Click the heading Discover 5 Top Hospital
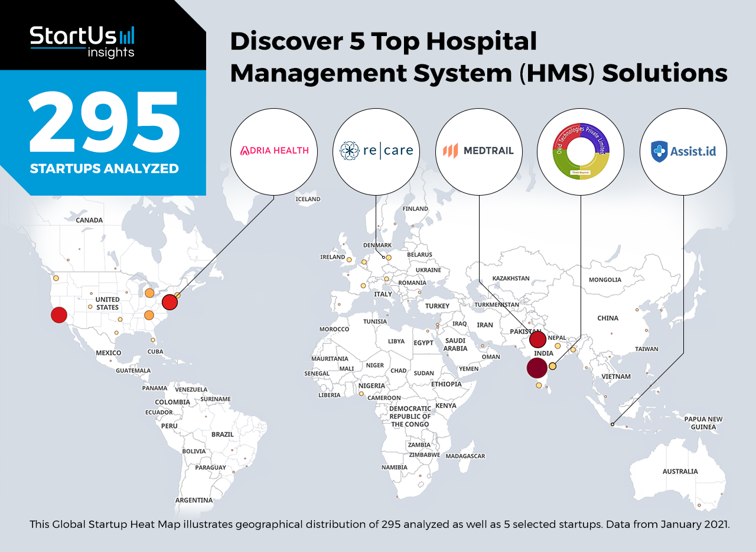The image size is (756, 552). coord(383,42)
